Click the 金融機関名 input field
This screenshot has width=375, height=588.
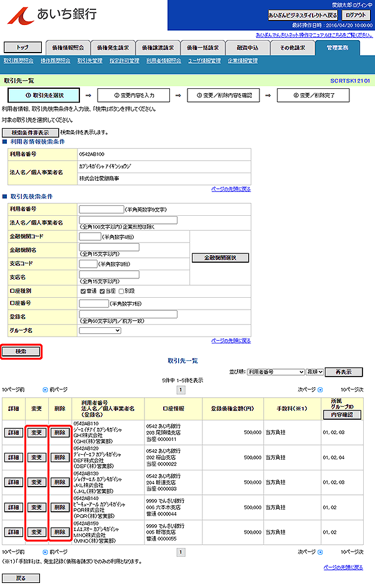point(109,247)
